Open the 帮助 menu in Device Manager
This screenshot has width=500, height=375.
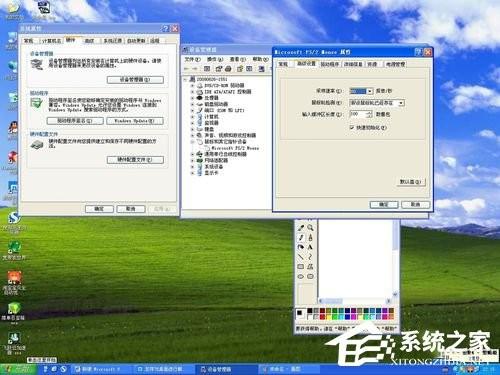pyautogui.click(x=260, y=59)
